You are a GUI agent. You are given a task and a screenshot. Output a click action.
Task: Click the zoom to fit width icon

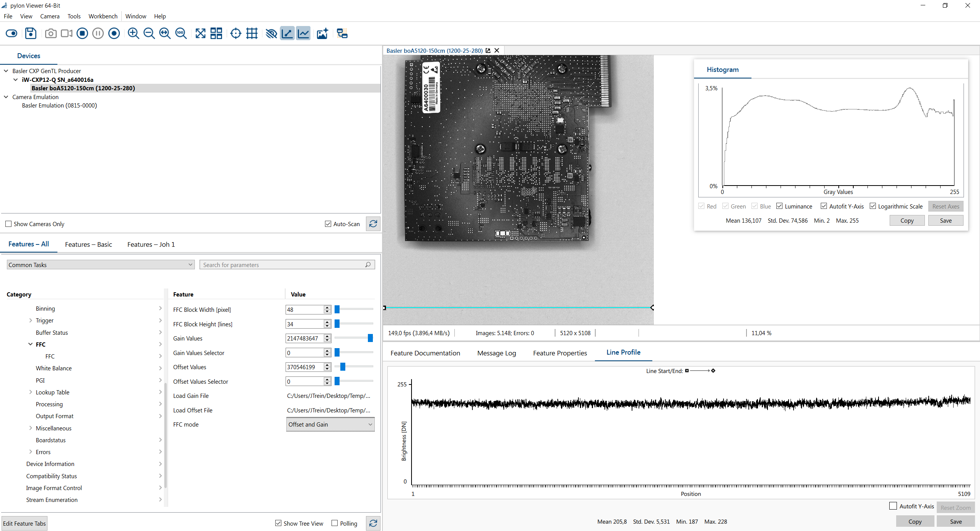(165, 34)
